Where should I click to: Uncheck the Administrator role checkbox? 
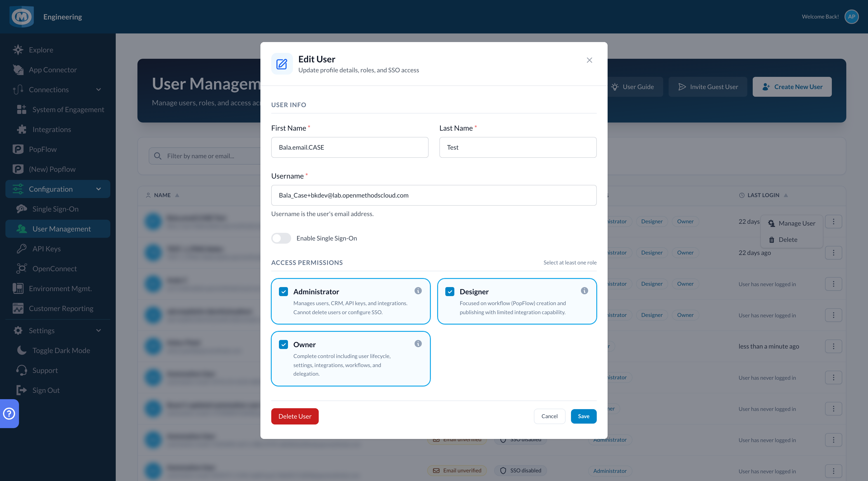coord(283,291)
